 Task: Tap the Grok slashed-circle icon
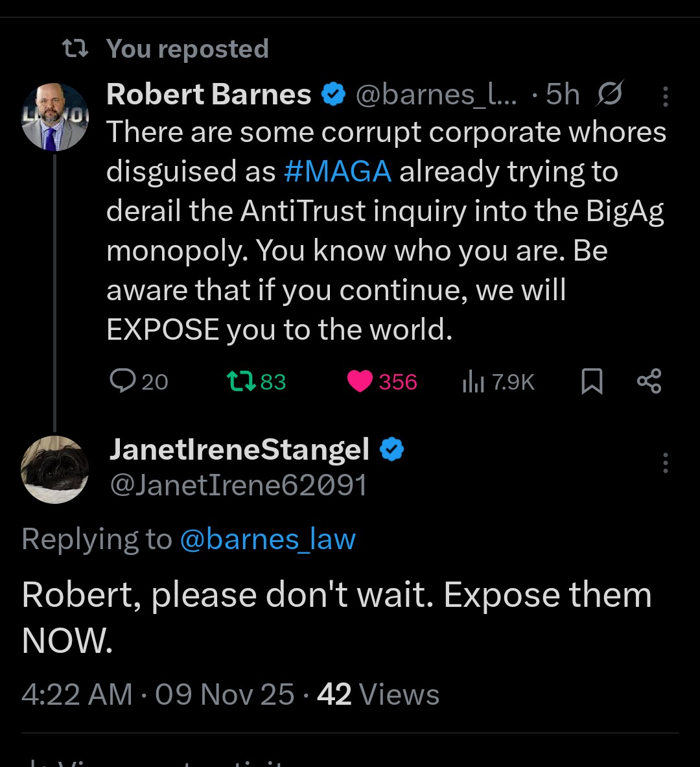pos(609,95)
